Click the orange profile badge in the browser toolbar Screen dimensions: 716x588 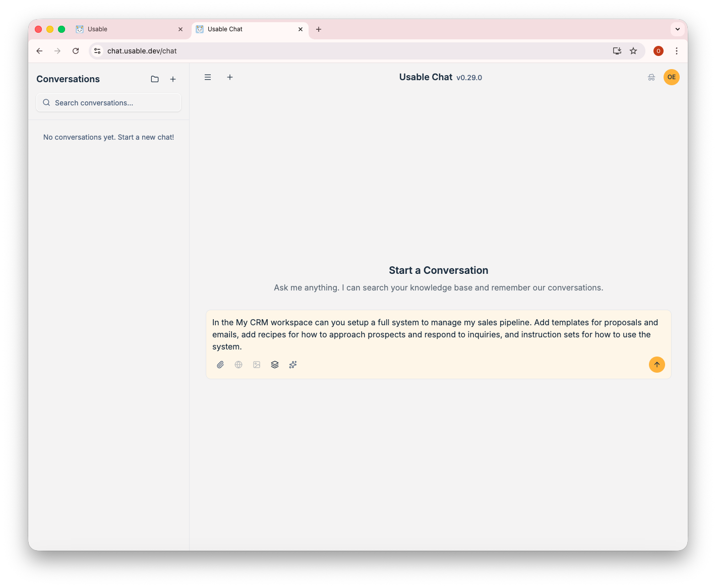pos(658,50)
